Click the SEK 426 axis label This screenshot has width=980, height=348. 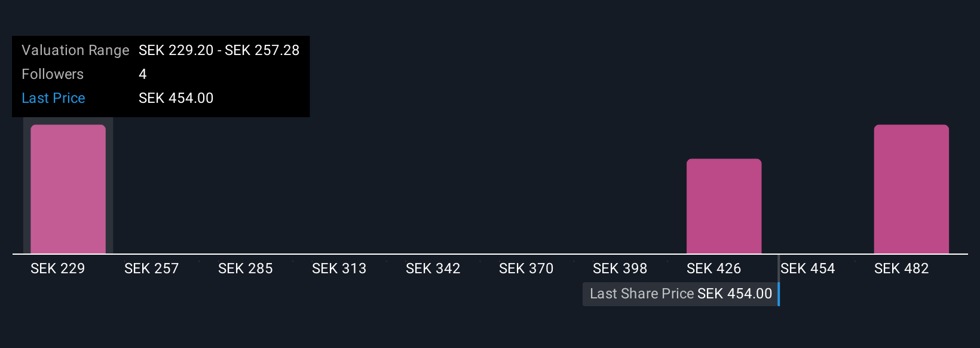714,268
